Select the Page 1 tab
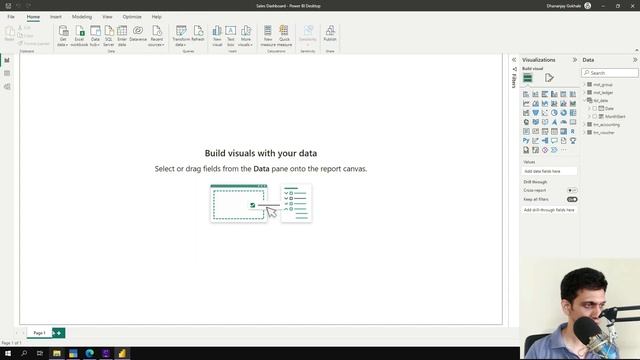Viewport: 640px width, 360px height. click(40, 333)
